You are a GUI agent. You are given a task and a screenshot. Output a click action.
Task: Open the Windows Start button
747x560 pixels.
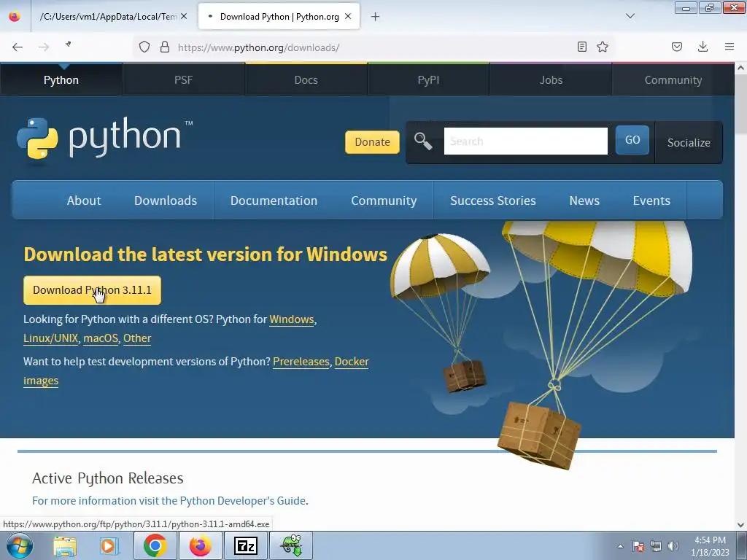coord(19,545)
